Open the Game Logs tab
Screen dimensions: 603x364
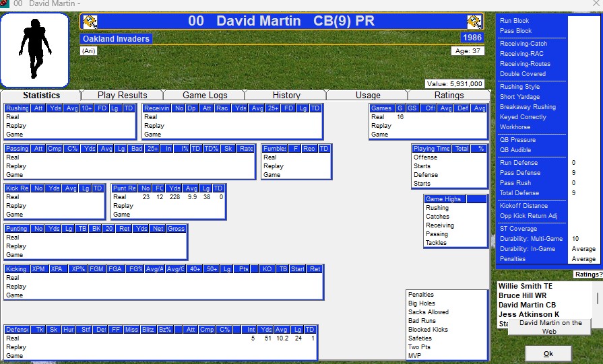coord(205,95)
